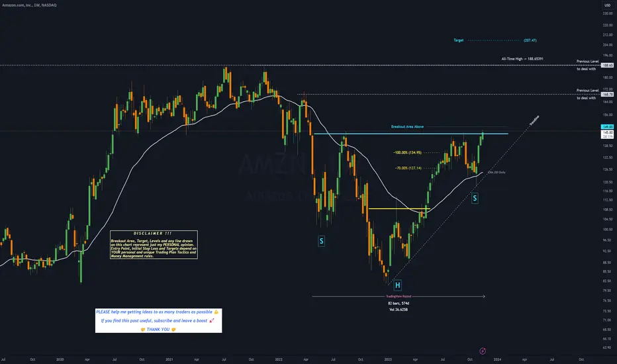Open the USD currency selector
Screen dimensions: 617x364
click(x=607, y=5)
